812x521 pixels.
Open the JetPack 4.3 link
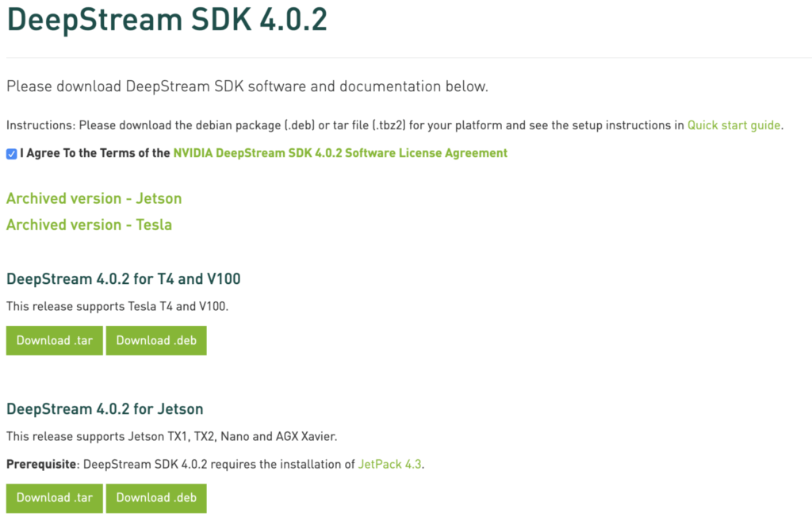389,464
